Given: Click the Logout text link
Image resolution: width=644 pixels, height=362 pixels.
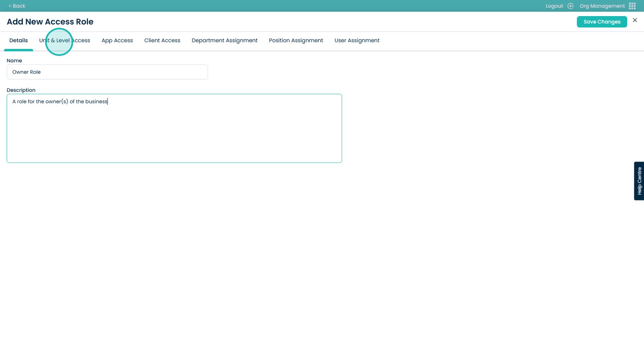Looking at the screenshot, I should (554, 6).
